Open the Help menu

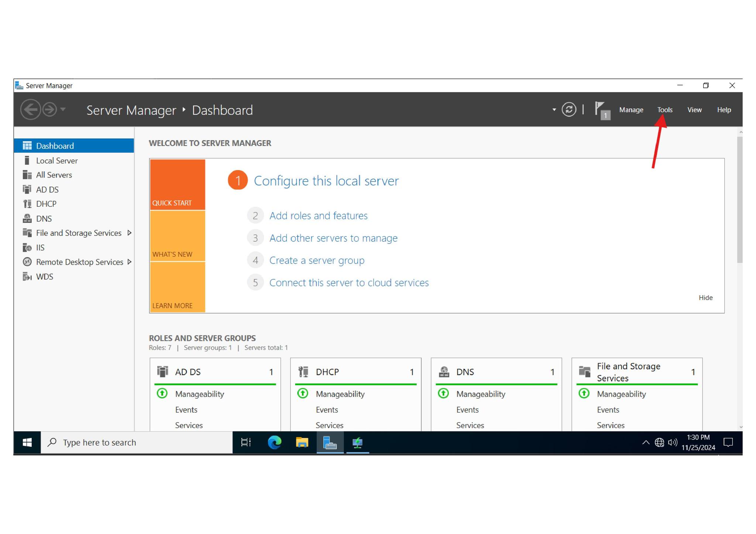tap(724, 110)
